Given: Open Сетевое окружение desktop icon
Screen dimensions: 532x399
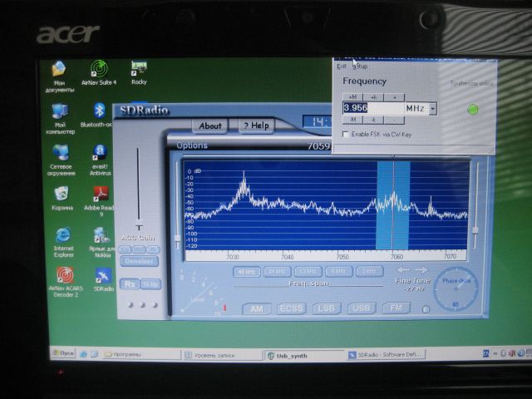Looking at the screenshot, I should click(x=61, y=160).
